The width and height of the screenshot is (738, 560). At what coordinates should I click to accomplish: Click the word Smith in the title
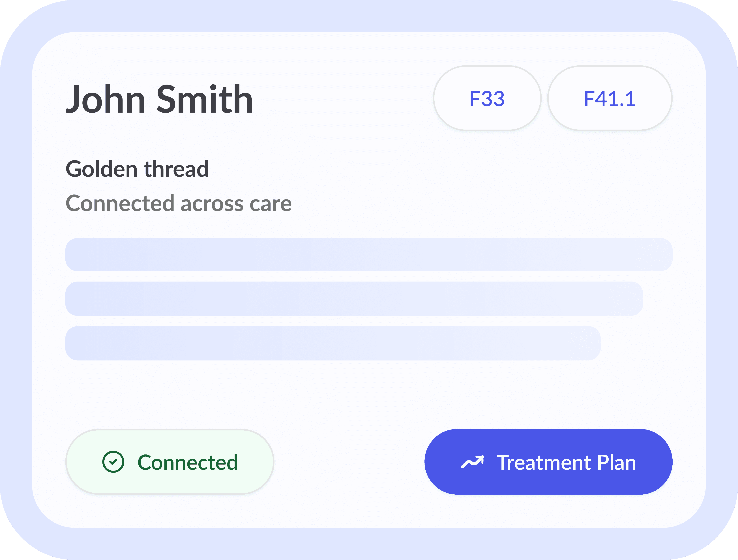(205, 99)
